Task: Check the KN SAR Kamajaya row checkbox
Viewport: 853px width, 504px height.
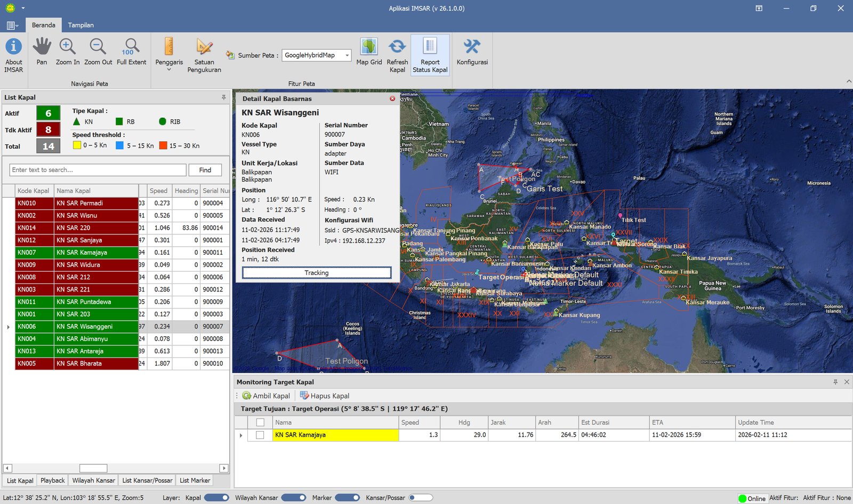Action: coord(260,435)
